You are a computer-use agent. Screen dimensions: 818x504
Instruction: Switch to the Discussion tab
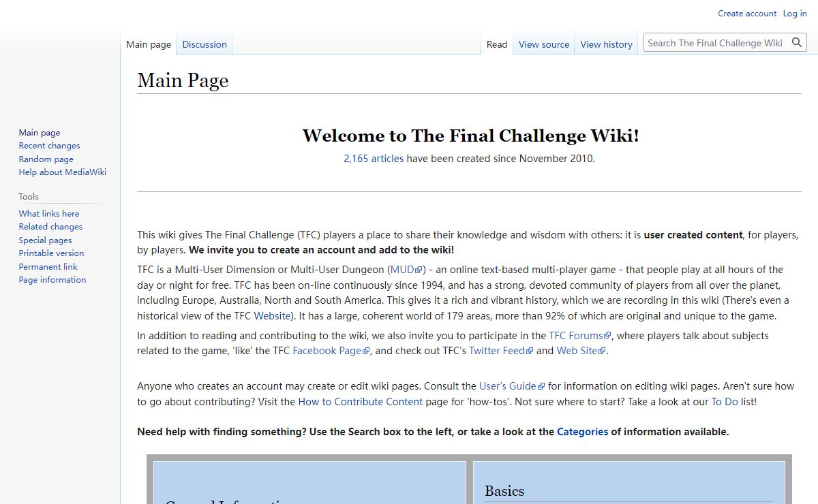(204, 44)
